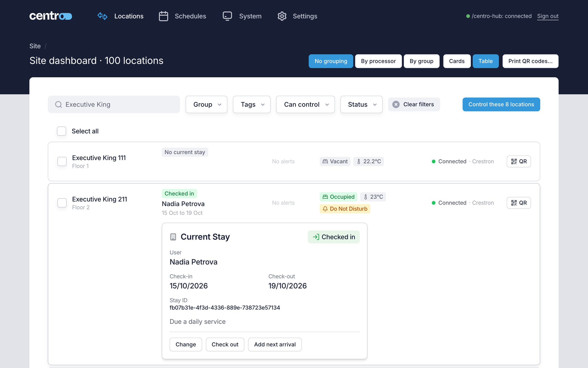Click the System monitor icon
This screenshot has height=368, width=588.
coord(227,16)
